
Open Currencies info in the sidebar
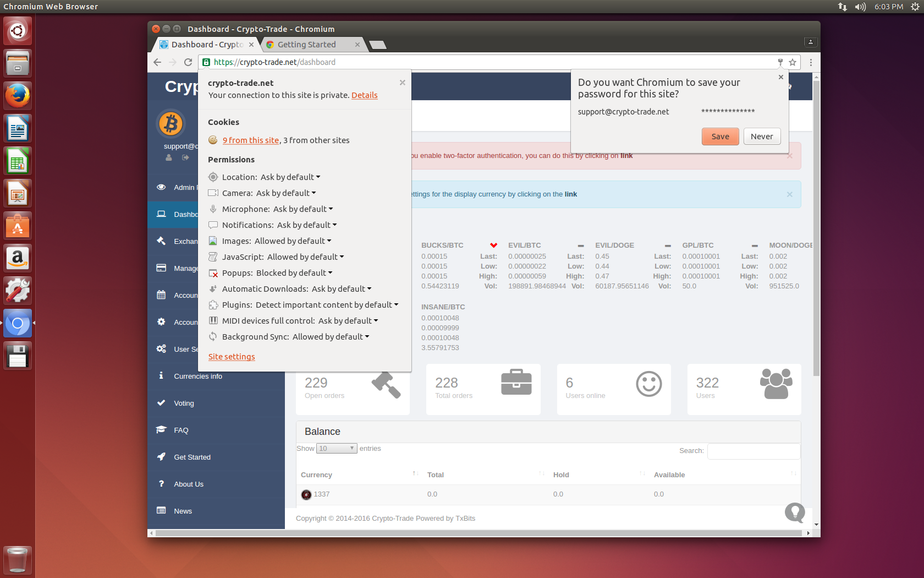point(216,377)
